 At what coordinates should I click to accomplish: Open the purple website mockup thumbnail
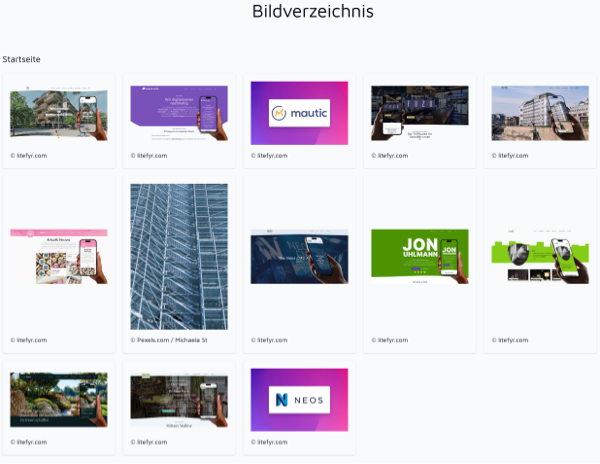coord(179,113)
